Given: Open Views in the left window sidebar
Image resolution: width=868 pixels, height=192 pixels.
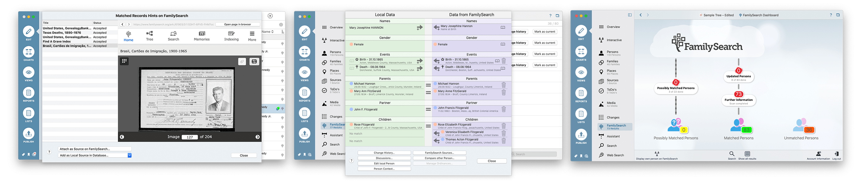Looking at the screenshot, I should 29,74.
